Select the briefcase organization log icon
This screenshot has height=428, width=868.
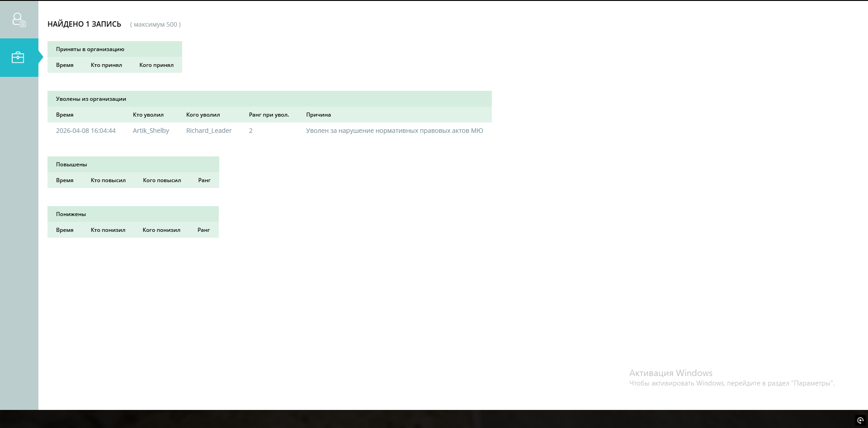click(18, 57)
